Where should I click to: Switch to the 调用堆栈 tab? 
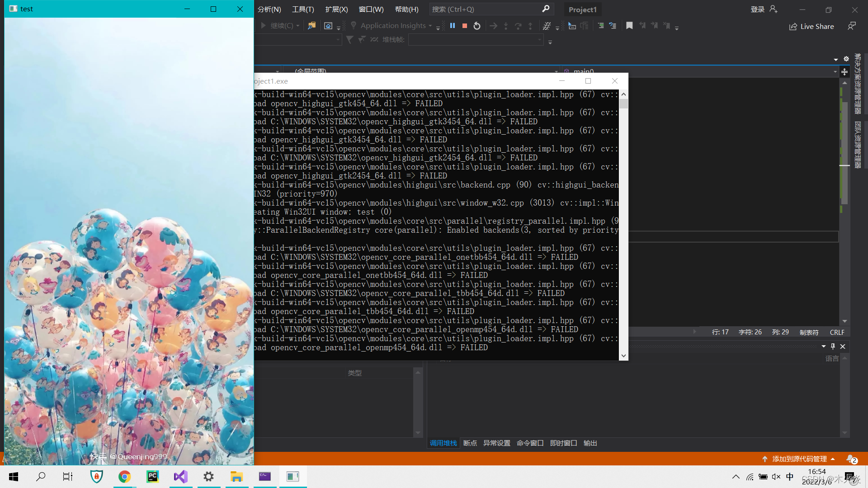coord(443,443)
